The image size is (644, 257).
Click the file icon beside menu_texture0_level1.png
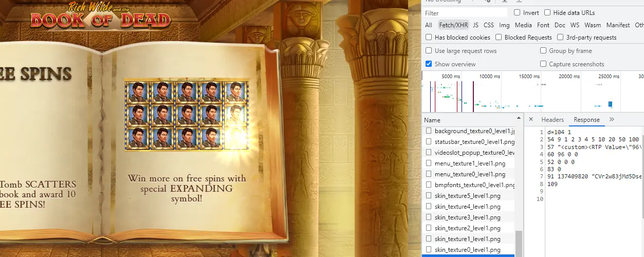pyautogui.click(x=429, y=174)
